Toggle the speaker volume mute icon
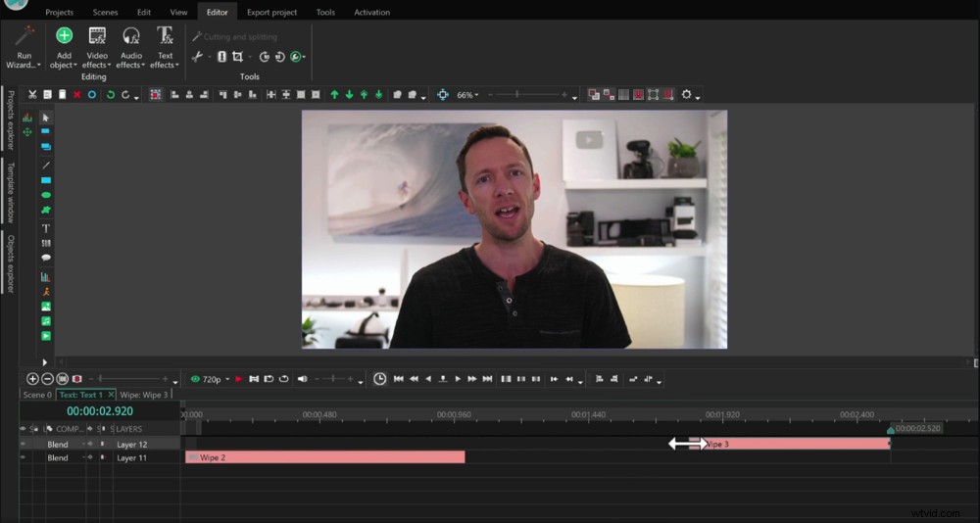 (303, 379)
